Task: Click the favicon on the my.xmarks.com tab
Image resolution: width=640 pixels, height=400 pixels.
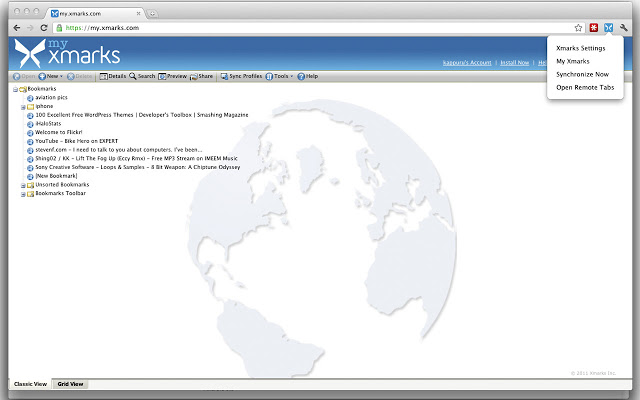Action: [x=55, y=13]
